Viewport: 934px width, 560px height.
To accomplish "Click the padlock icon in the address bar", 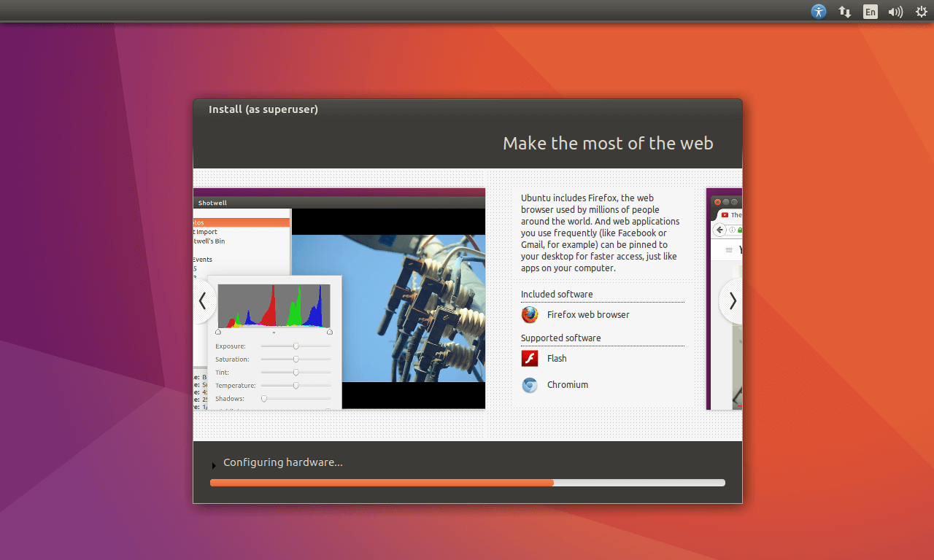I will point(740,230).
